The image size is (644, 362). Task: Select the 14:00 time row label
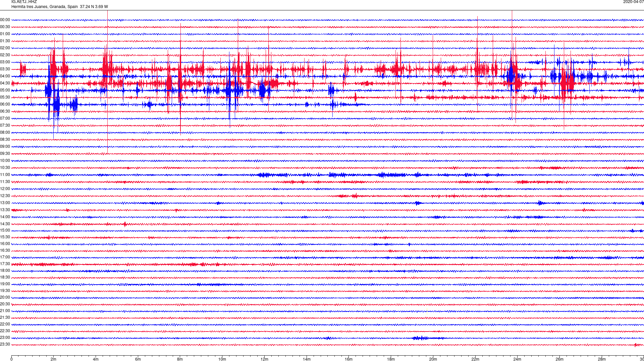tap(5, 217)
